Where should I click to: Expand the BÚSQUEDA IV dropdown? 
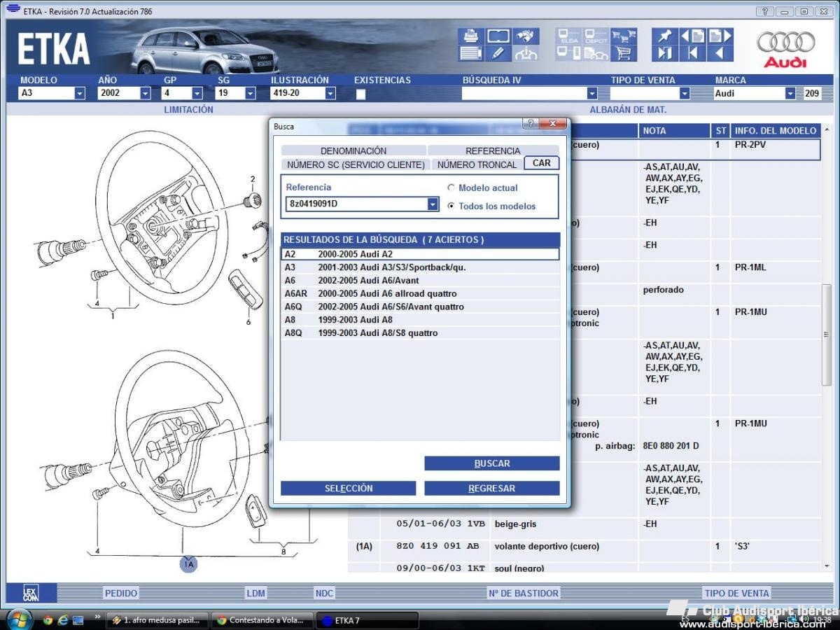coord(592,93)
